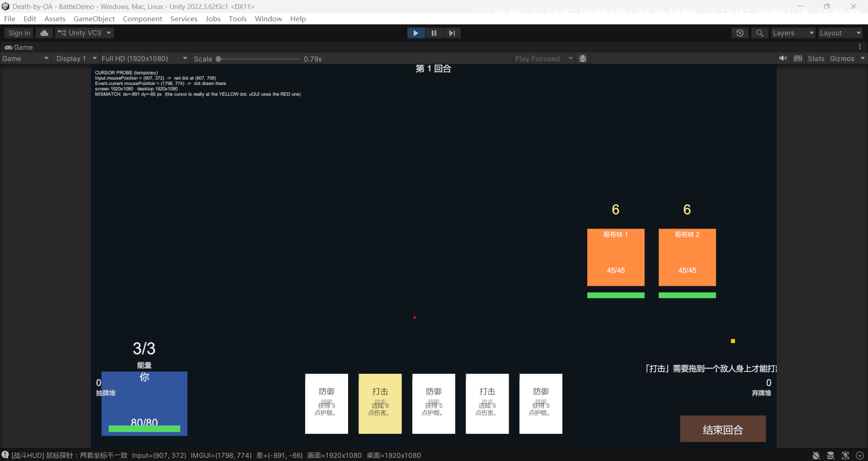Open the Game tab options dots
Screen dimensions: 868x461
tap(860, 47)
